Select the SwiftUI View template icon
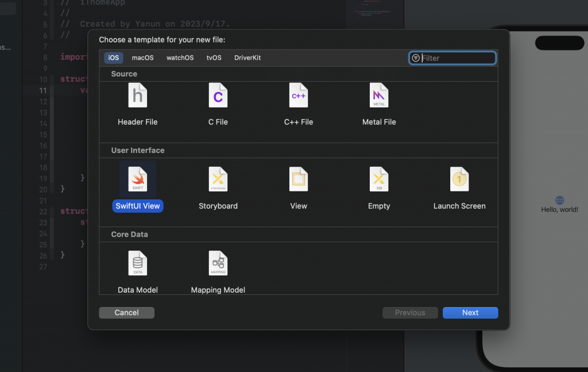Viewport: 588px width, 372px height. tap(138, 179)
